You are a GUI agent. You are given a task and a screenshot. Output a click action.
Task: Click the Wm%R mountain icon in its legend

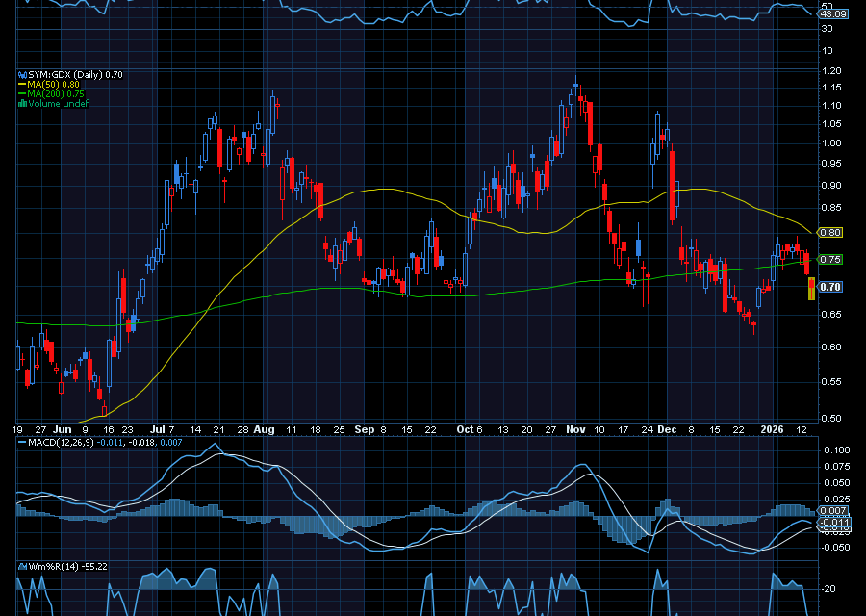(21, 566)
